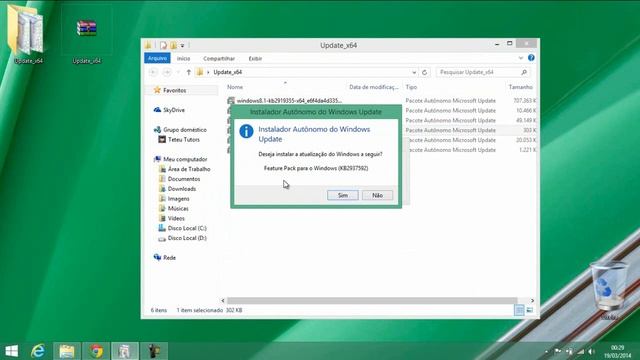Click Não to decline the update

click(x=377, y=195)
